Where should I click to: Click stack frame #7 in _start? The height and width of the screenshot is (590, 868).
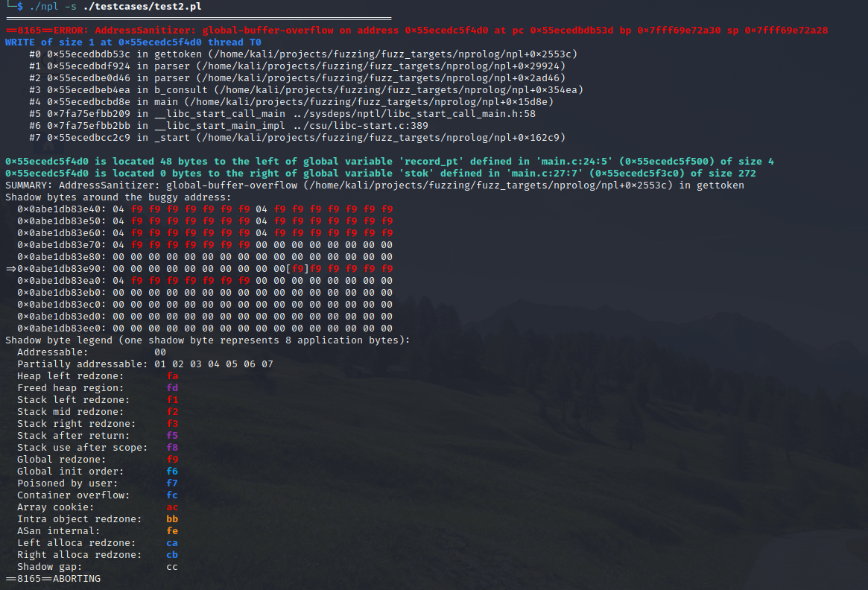[x=297, y=137]
